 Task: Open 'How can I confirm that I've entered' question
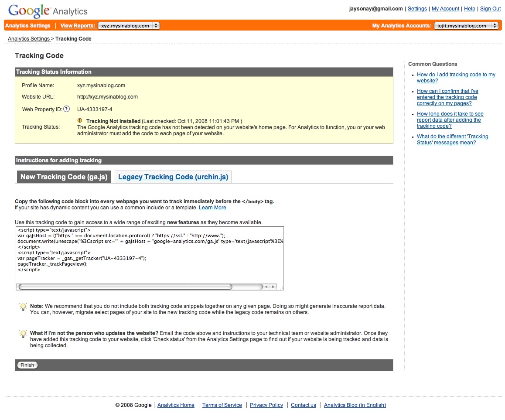(x=447, y=97)
